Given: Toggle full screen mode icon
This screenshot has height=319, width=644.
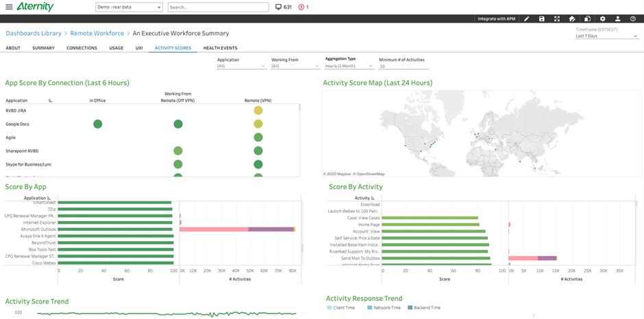Looking at the screenshot, I should click(557, 19).
